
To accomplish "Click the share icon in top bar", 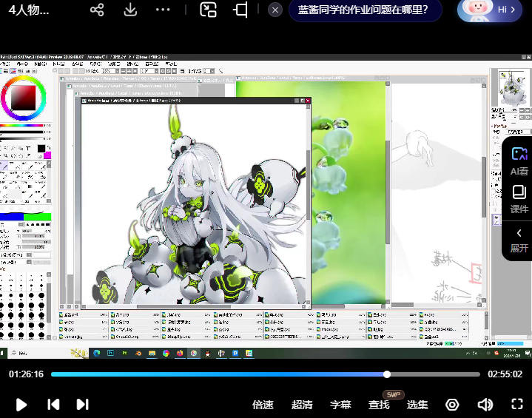I will (x=96, y=10).
